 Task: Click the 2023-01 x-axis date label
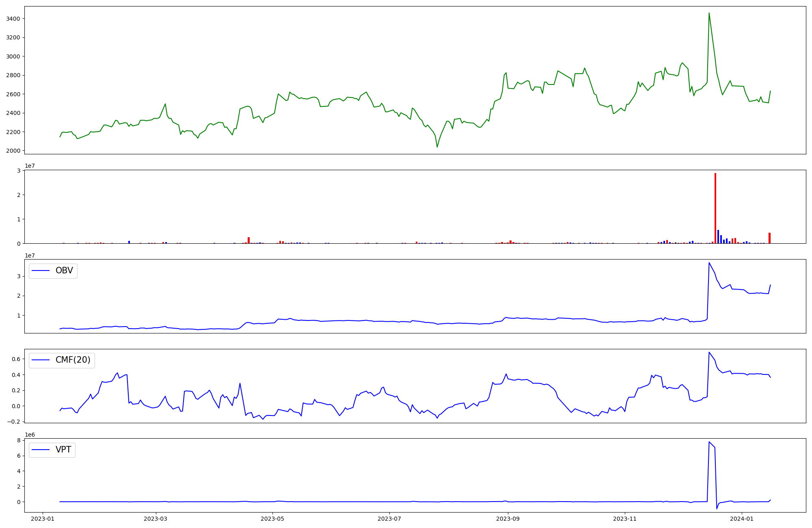click(x=43, y=519)
